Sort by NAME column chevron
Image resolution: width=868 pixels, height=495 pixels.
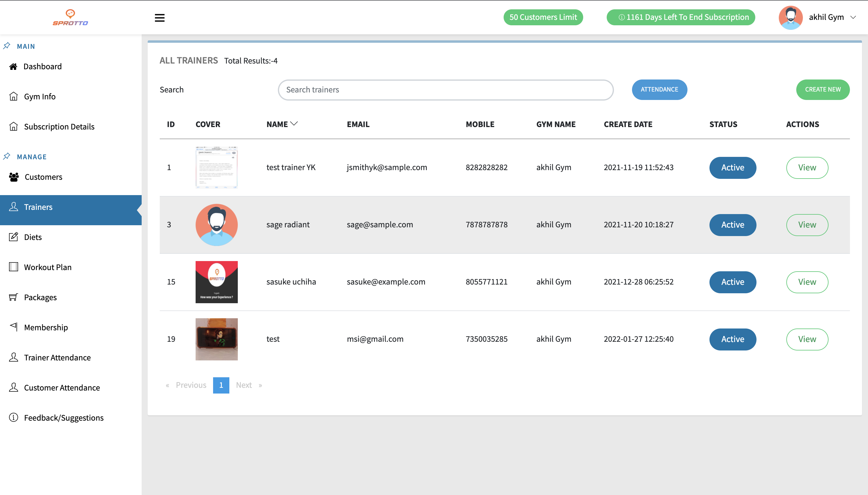click(x=294, y=124)
